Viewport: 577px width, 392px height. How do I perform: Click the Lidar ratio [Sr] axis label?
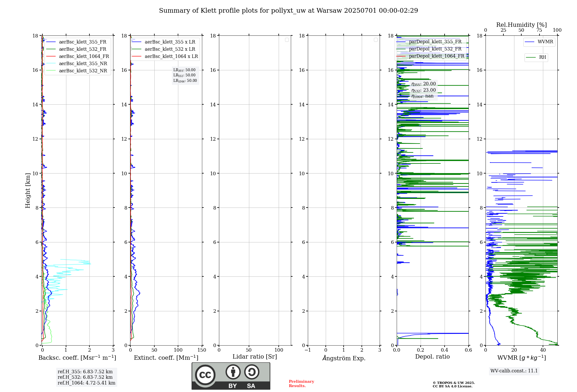pyautogui.click(x=255, y=357)
